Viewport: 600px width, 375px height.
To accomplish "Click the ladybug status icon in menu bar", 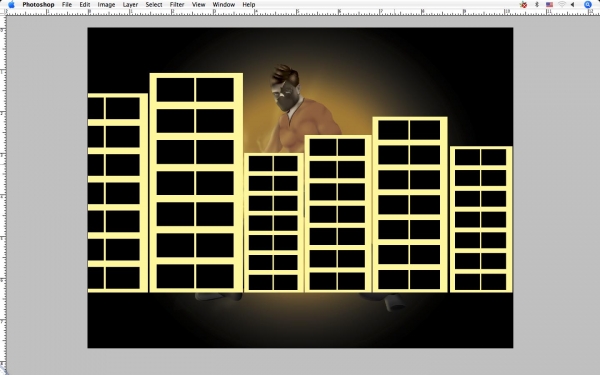I will pyautogui.click(x=523, y=5).
